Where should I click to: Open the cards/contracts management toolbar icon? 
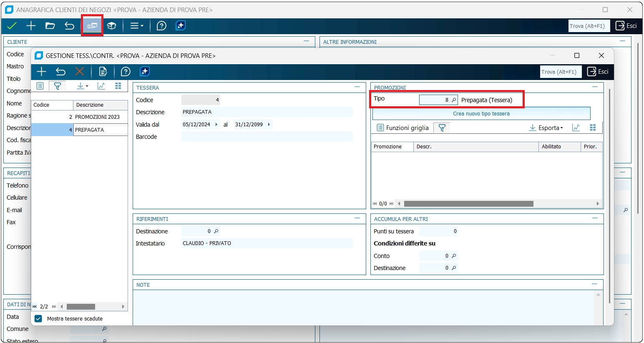92,26
